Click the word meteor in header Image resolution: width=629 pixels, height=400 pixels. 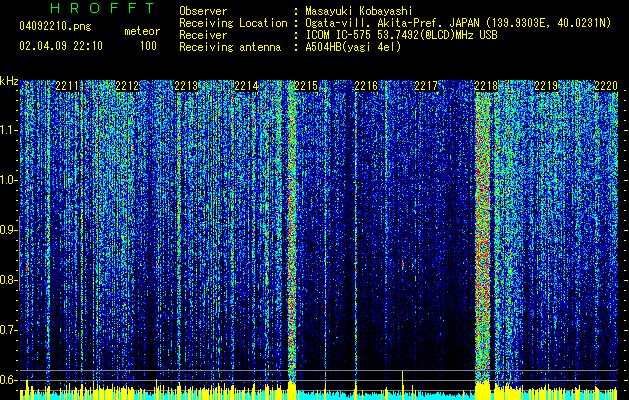pos(142,31)
